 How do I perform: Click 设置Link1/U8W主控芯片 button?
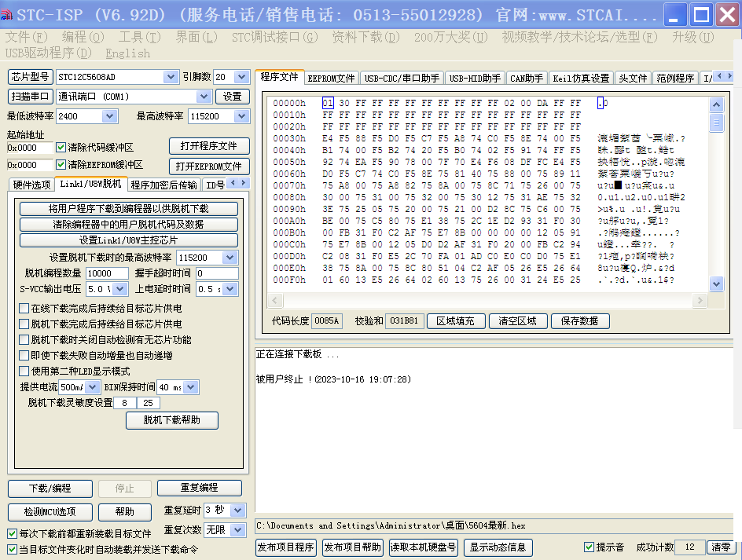click(129, 240)
